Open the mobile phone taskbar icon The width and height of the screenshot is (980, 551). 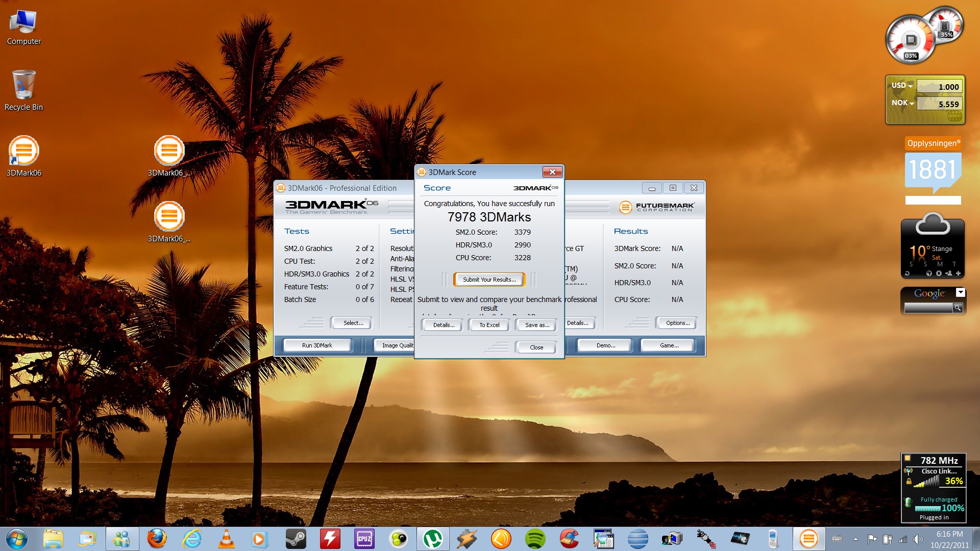(x=772, y=539)
